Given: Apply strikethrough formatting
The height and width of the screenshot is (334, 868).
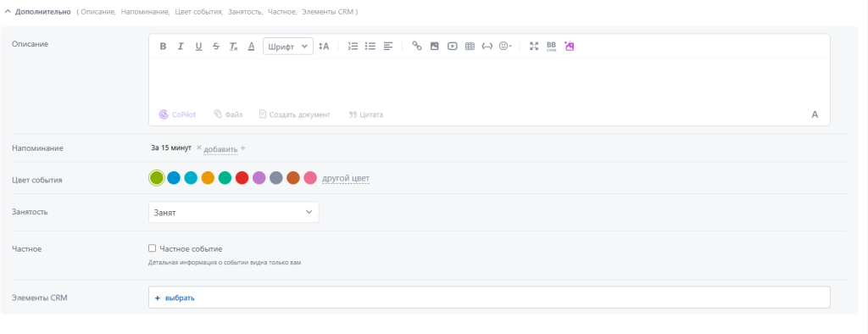Looking at the screenshot, I should coord(216,47).
